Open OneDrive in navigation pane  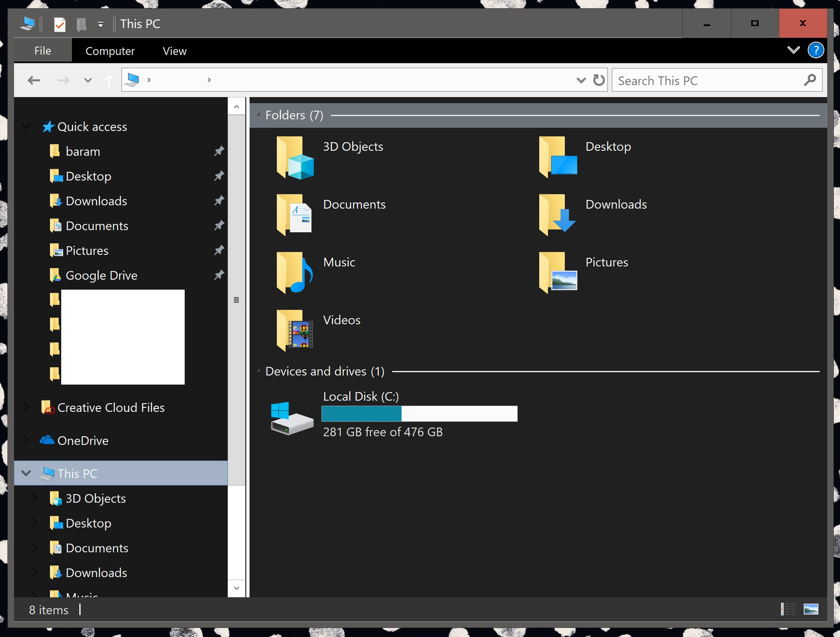pyautogui.click(x=83, y=440)
